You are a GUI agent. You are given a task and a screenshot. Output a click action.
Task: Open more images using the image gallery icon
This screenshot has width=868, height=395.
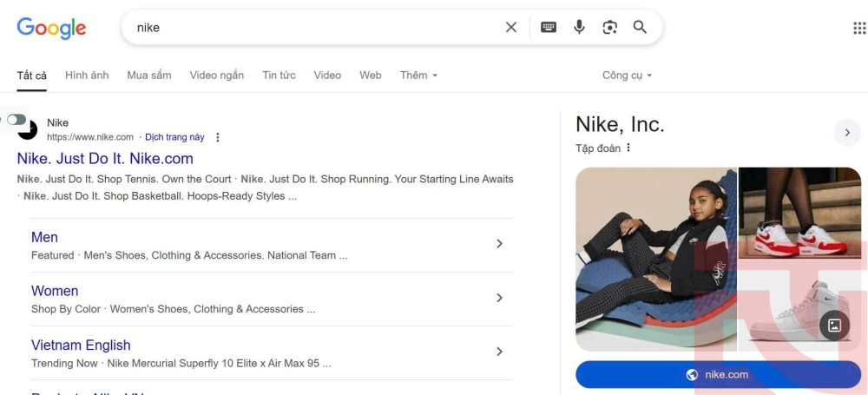click(x=834, y=326)
